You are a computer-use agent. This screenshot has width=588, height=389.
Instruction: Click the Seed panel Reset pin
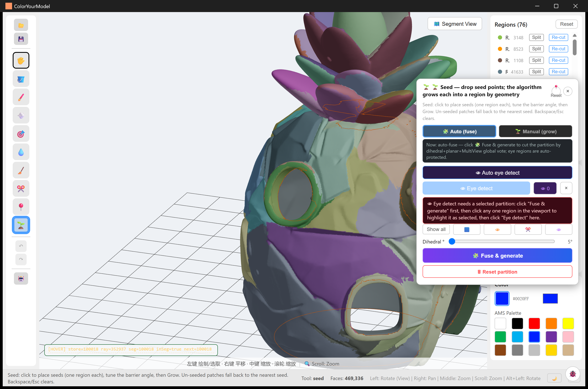[x=556, y=91]
